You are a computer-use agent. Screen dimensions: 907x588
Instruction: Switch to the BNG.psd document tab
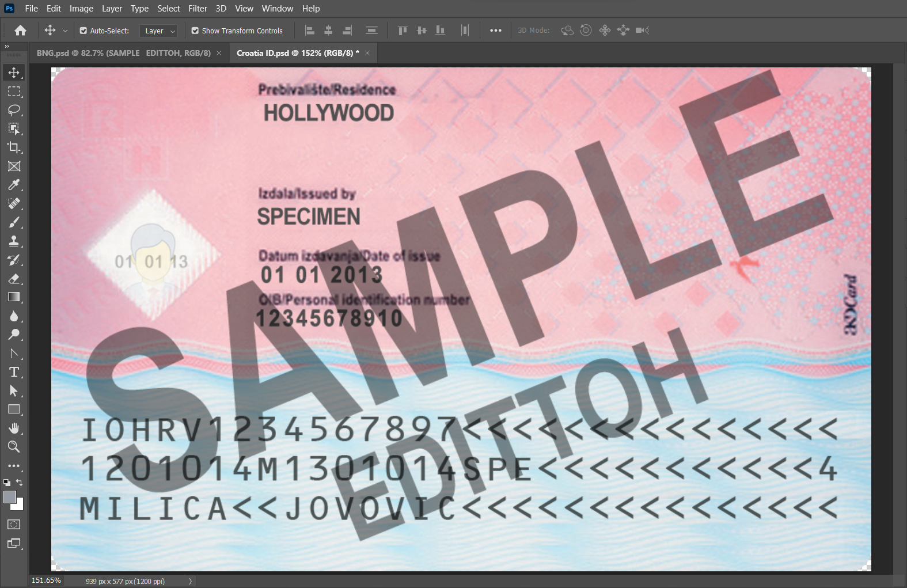pos(124,53)
